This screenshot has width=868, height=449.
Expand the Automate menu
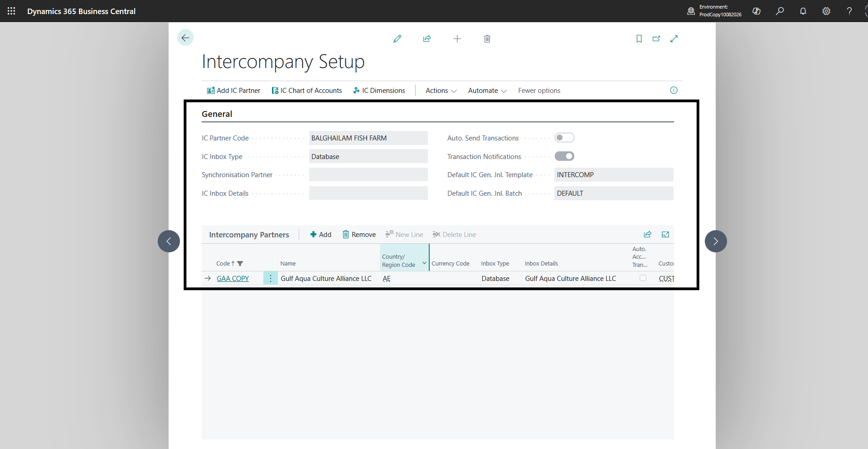pyautogui.click(x=487, y=91)
